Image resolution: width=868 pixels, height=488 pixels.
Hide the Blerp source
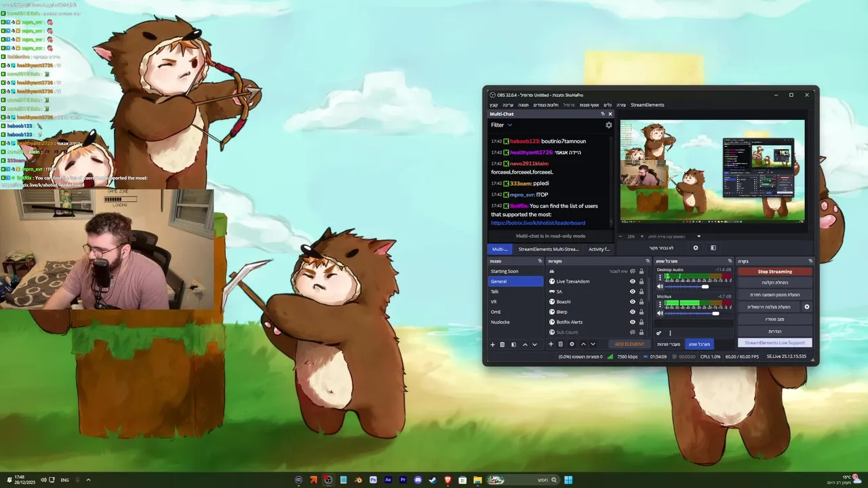click(633, 312)
